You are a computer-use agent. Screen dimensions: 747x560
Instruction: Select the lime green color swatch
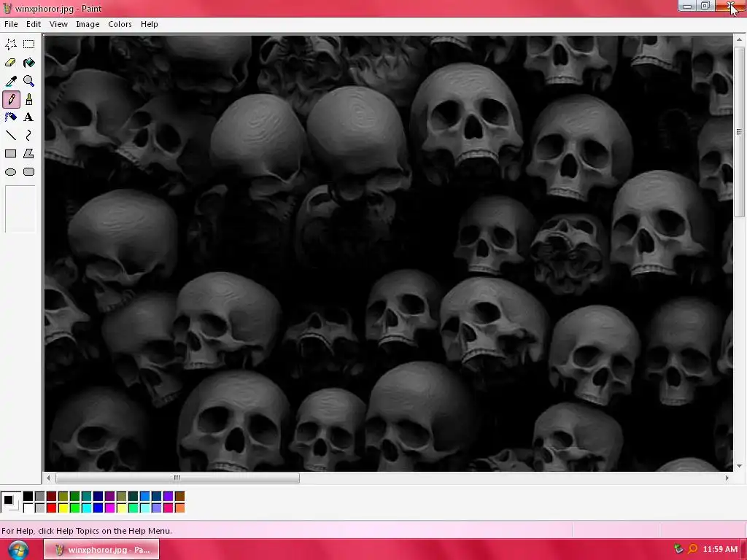[75, 508]
